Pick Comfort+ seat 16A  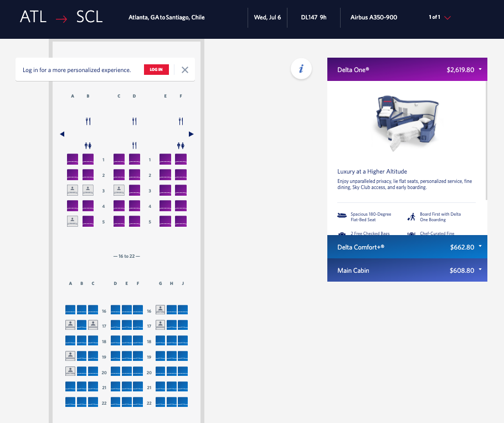(x=70, y=310)
